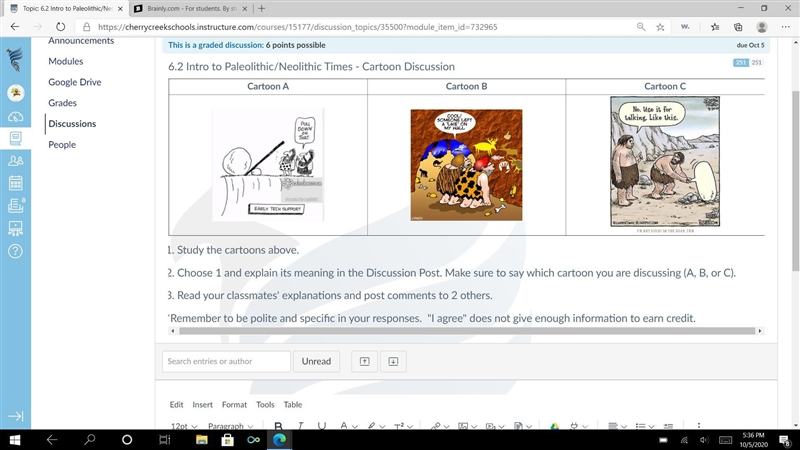This screenshot has height=450, width=800.
Task: Toggle underline formatting in the editor
Action: (321, 426)
